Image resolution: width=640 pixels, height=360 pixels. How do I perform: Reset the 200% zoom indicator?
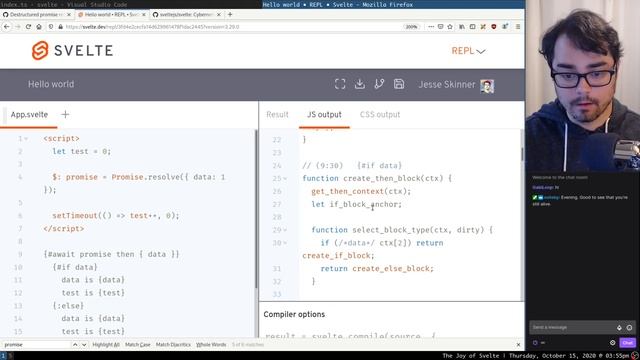(x=411, y=27)
